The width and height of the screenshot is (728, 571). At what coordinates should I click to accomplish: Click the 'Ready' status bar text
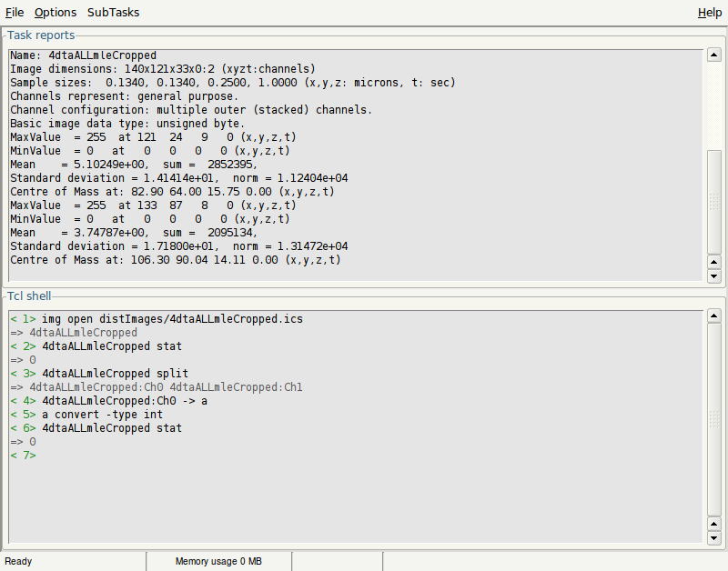point(19,562)
